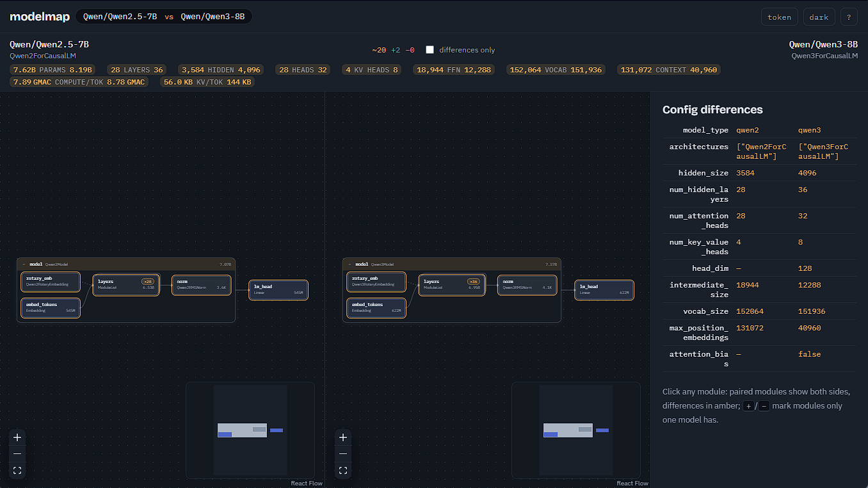Click the 28 HEADS 32 stat chip
The image size is (868, 488).
[x=303, y=70]
